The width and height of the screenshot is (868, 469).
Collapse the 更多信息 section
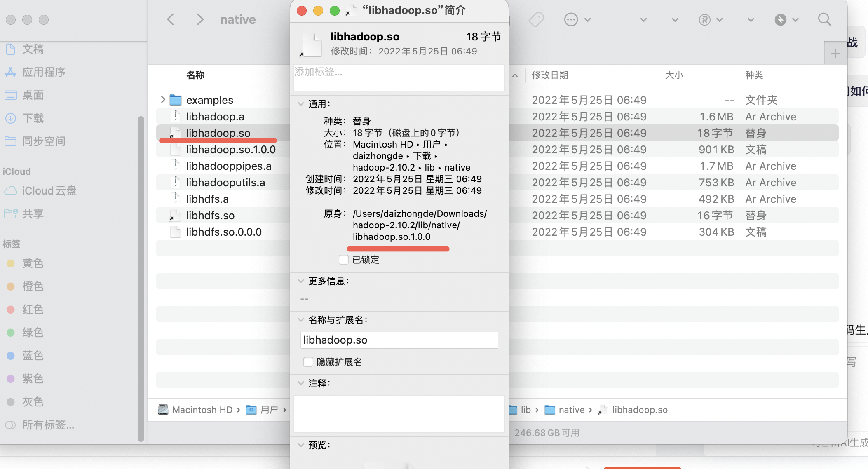click(x=301, y=281)
